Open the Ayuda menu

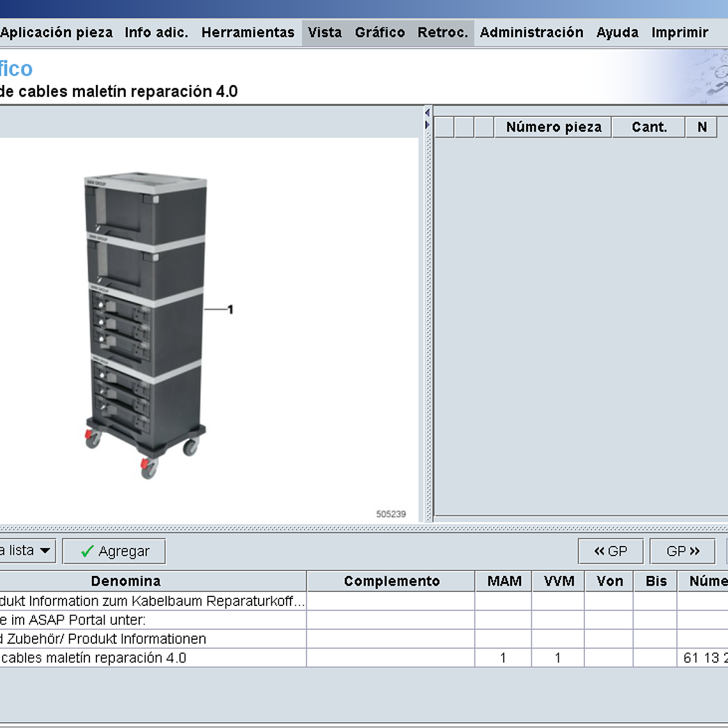tap(617, 33)
